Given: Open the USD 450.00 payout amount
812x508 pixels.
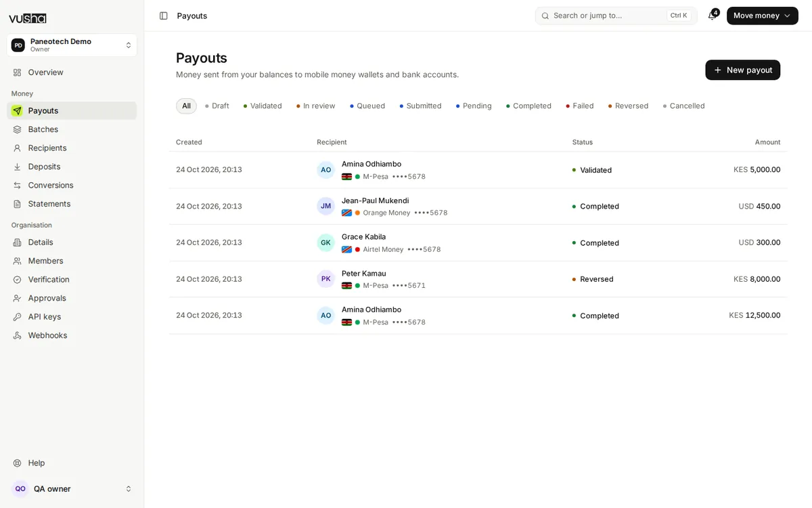Looking at the screenshot, I should [x=759, y=206].
